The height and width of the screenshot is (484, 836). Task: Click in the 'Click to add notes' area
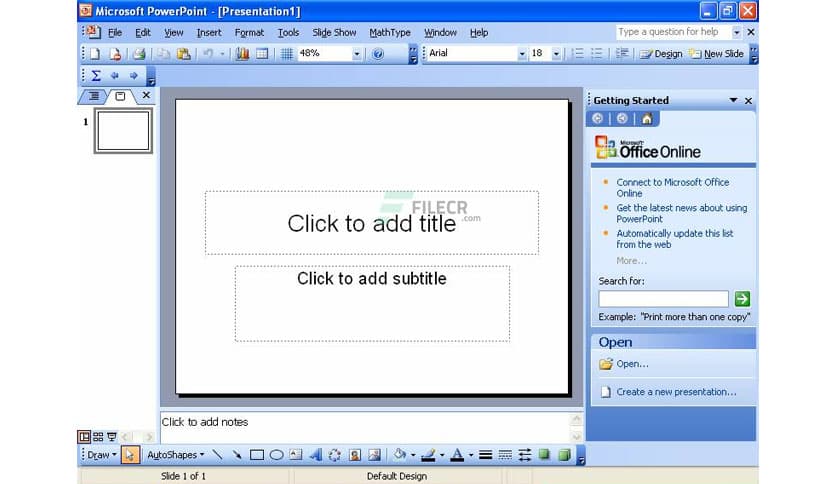[x=366, y=426]
